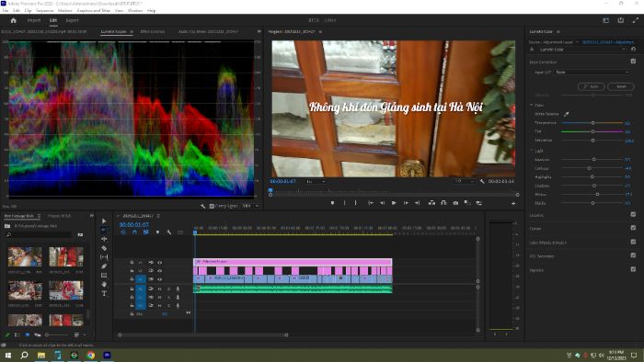Screen dimensions: 644x362
Task: Open the Workspaces layout icon
Action: tap(605, 20)
